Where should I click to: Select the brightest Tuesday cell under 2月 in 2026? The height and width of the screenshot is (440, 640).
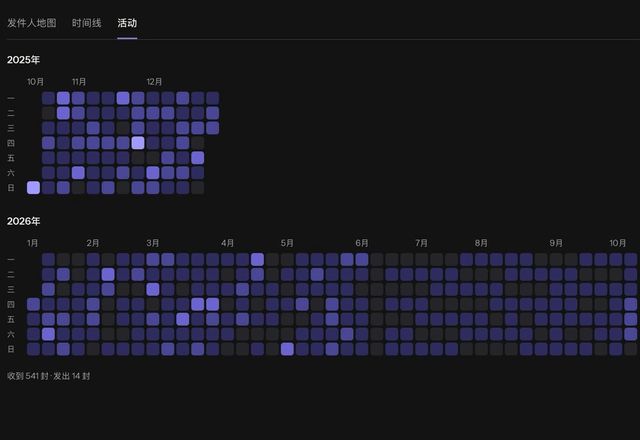[108, 274]
